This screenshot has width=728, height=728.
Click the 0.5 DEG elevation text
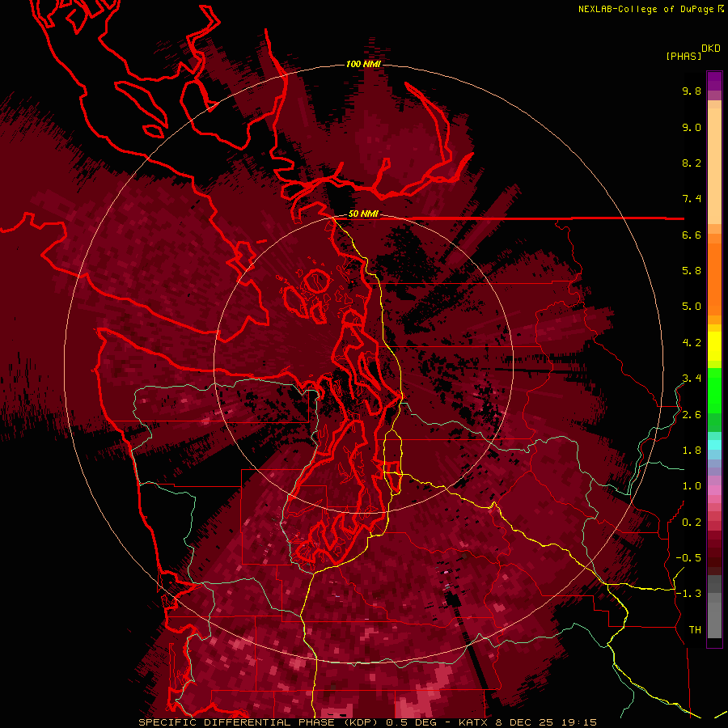point(413,722)
